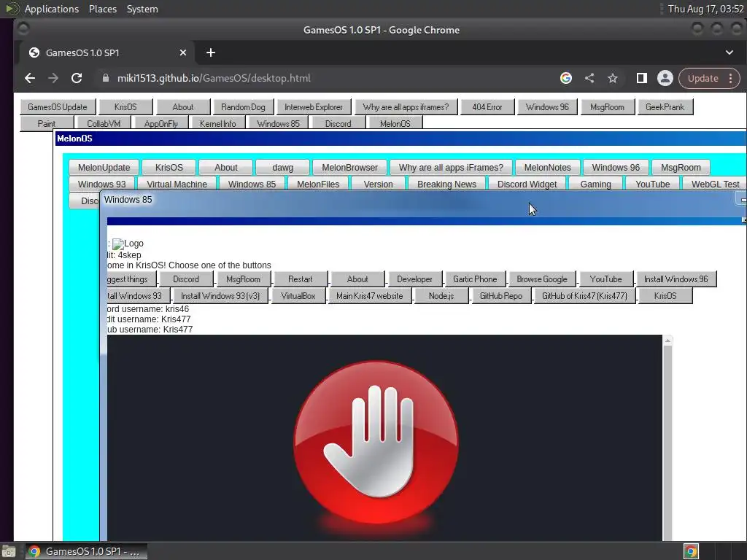The image size is (747, 560).
Task: Click Restart in KrisOS frame
Action: click(x=300, y=279)
